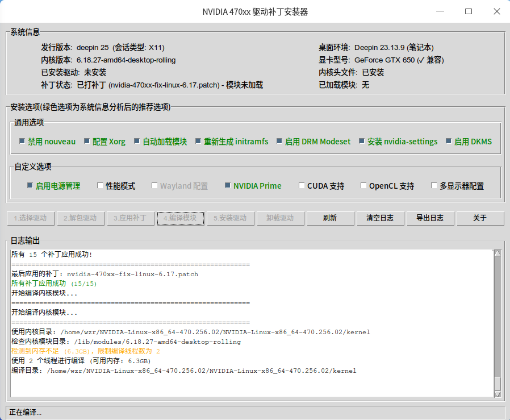510x420 pixels.
Task: Click log line 所有 15 个补丁应用成功
Action: pos(52,255)
